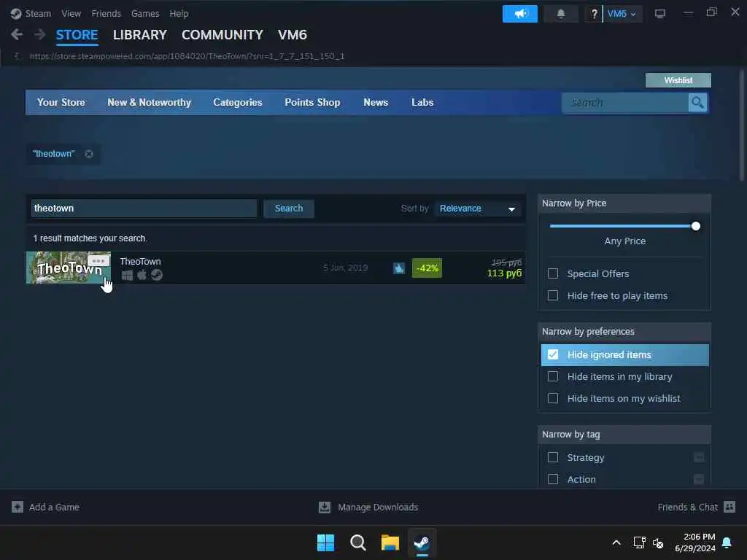Open the notifications bell icon
Image resolution: width=747 pixels, height=560 pixels.
pos(561,14)
